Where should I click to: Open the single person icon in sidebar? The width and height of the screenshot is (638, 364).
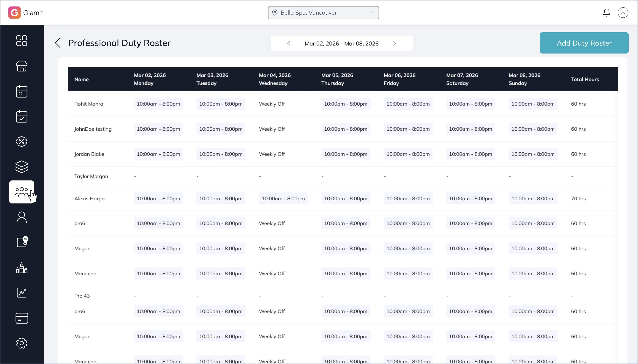click(21, 217)
